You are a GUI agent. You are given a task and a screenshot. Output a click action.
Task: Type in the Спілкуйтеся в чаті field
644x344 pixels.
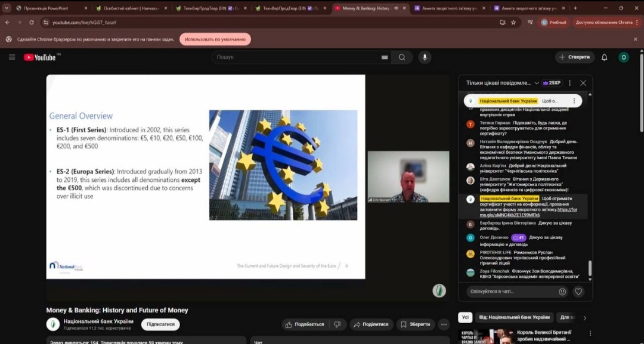pyautogui.click(x=513, y=292)
